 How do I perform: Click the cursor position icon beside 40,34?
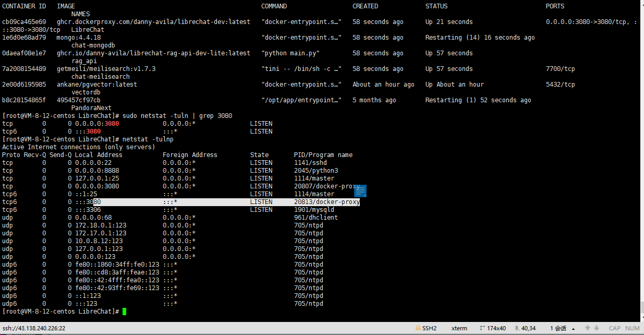tap(517, 328)
